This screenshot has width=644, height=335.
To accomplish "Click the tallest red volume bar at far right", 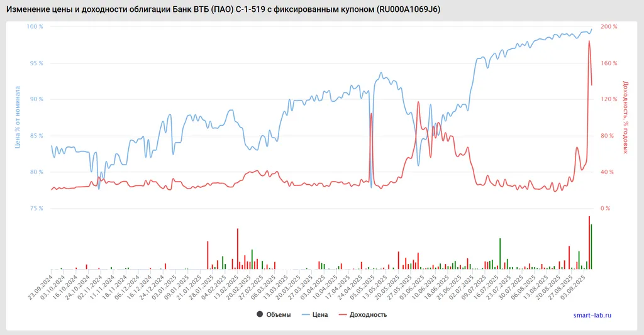I will click(x=589, y=243).
